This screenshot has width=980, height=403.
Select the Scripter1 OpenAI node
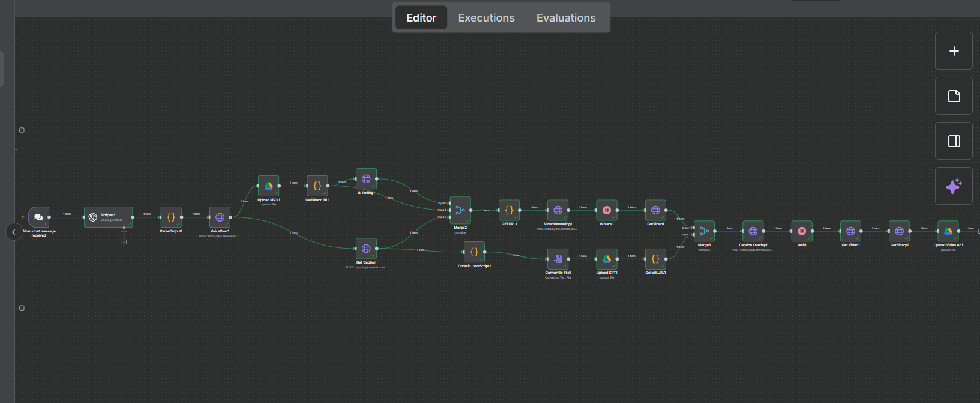(x=109, y=217)
